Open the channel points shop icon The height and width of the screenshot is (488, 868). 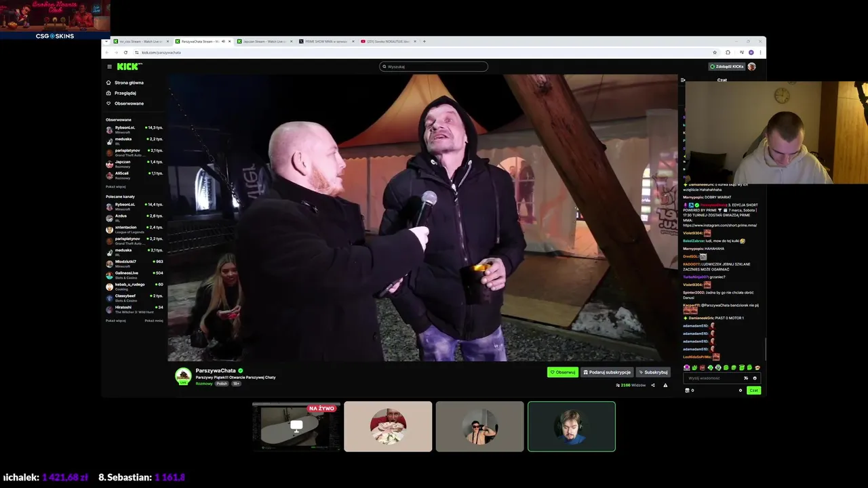tap(687, 390)
